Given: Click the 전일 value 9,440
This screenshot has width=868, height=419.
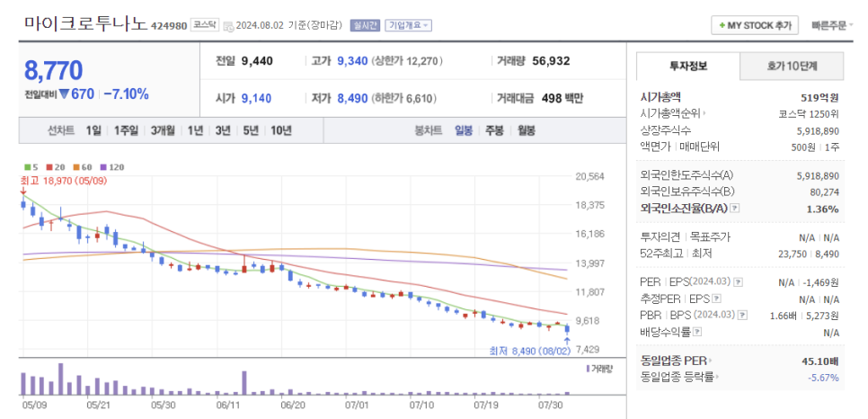Looking at the screenshot, I should pyautogui.click(x=257, y=61).
